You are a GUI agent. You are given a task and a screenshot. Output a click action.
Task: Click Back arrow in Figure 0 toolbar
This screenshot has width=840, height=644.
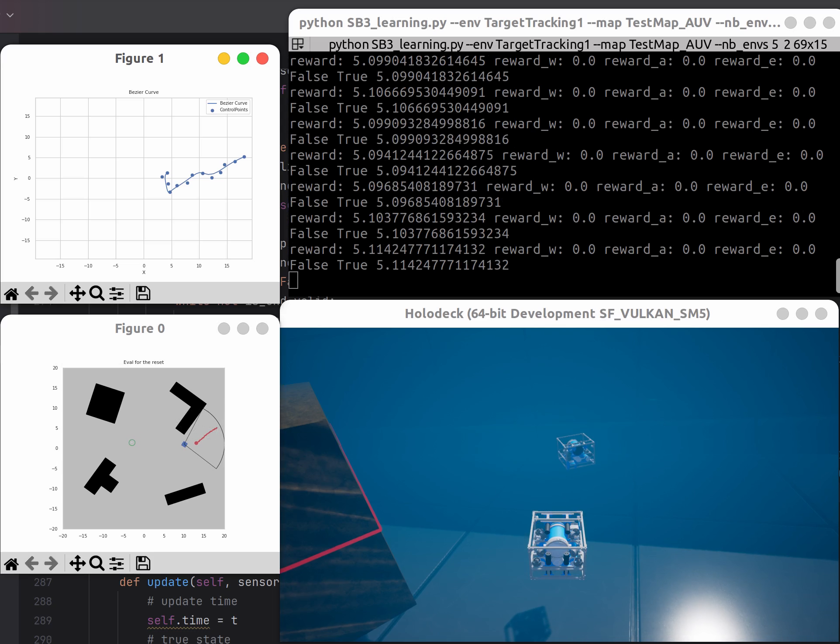coord(32,564)
